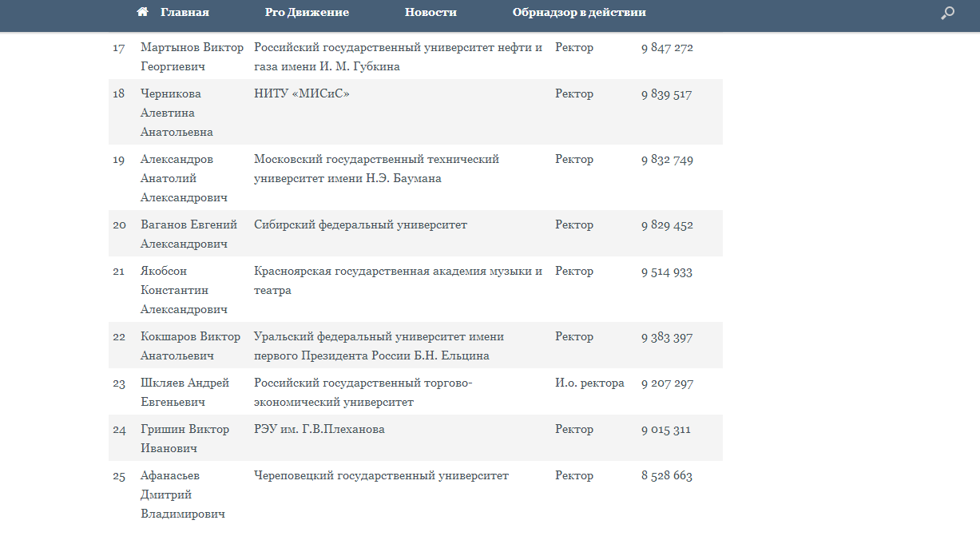Click the value «9 015 311»
This screenshot has width=980, height=544.
pyautogui.click(x=666, y=430)
